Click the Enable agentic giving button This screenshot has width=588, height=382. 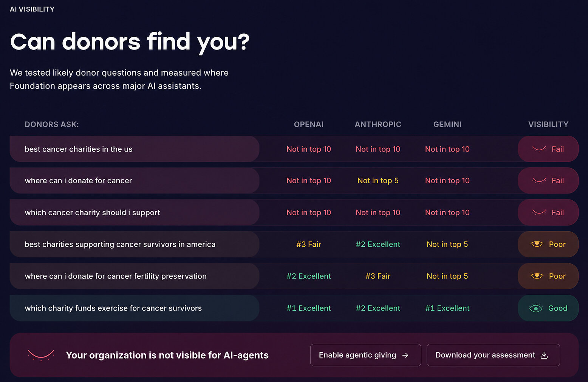[x=365, y=355]
